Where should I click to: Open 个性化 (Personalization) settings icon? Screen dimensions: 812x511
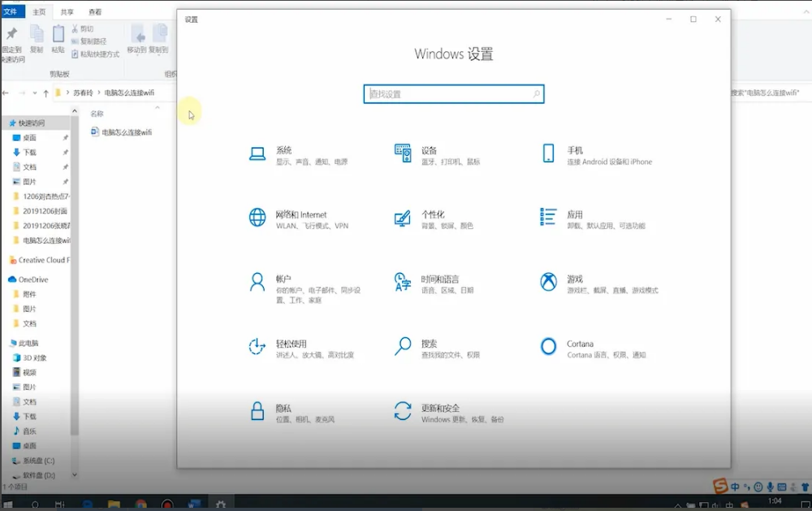click(x=403, y=217)
